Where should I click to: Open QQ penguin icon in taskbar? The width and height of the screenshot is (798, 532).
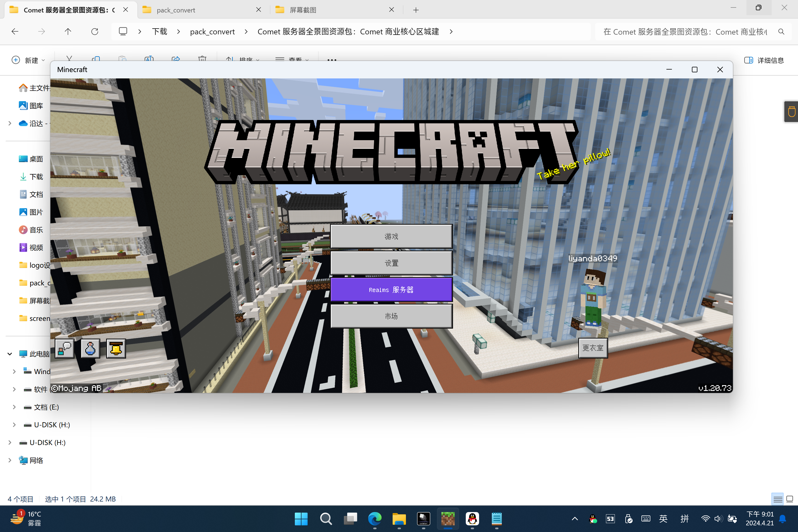click(x=472, y=518)
